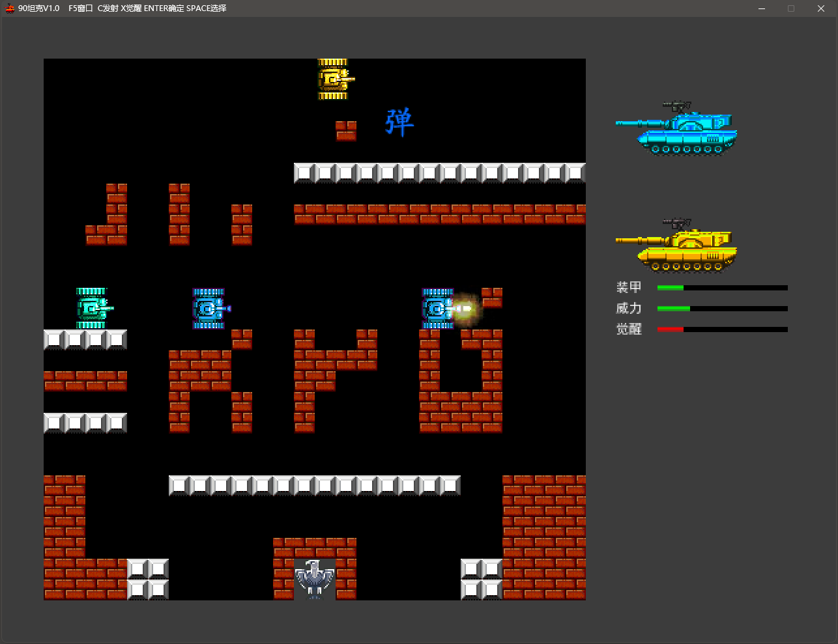Click the 装甲 armor bar

click(722, 288)
